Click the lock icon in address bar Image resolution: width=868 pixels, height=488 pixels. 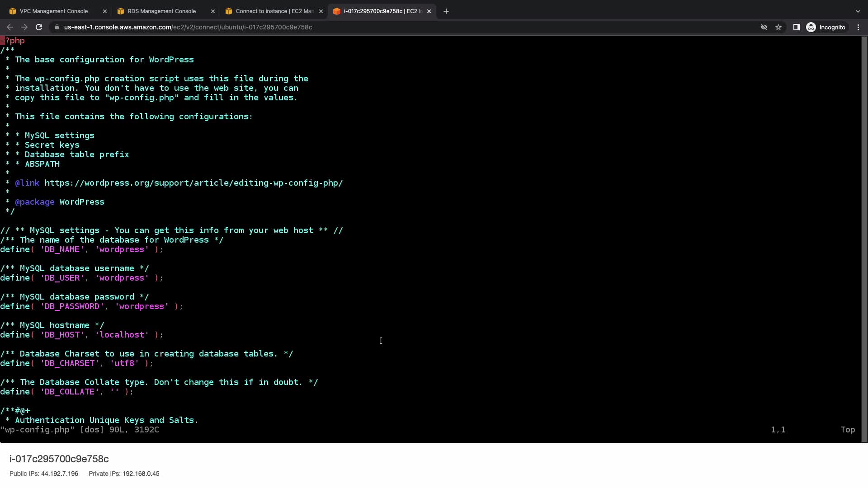[x=57, y=27]
